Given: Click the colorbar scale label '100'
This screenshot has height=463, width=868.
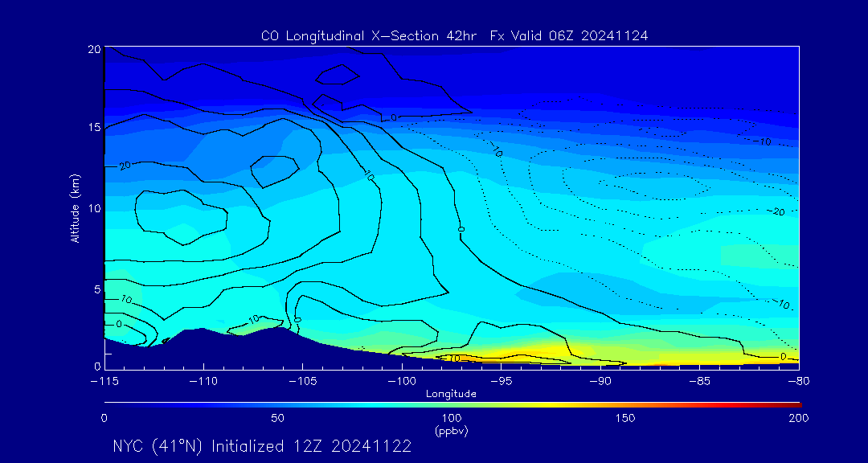Looking at the screenshot, I should click(452, 418).
